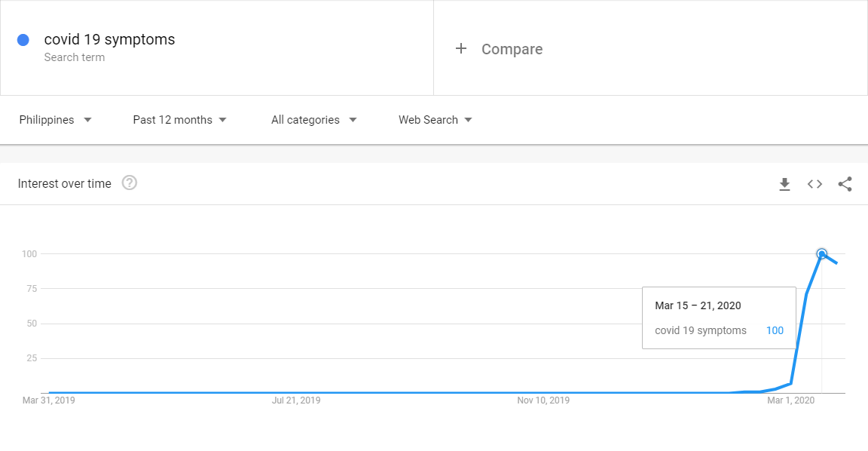
Task: Click the Nov 10, 2019 axis label
Action: tap(543, 400)
